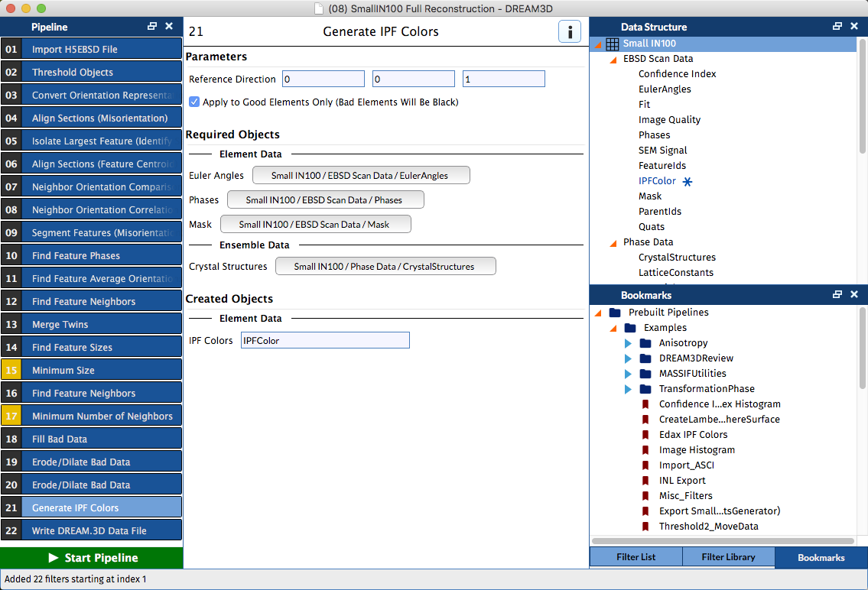Expand the DREAM3DReview folder

click(628, 358)
